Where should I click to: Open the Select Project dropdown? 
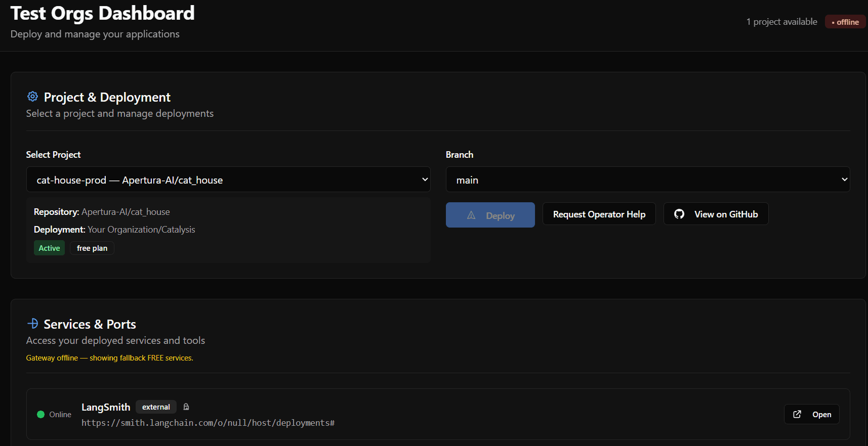[228, 180]
